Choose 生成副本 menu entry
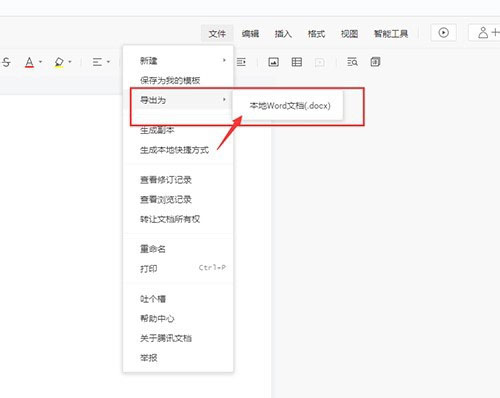Screen dimensions: 500x398 [178, 130]
